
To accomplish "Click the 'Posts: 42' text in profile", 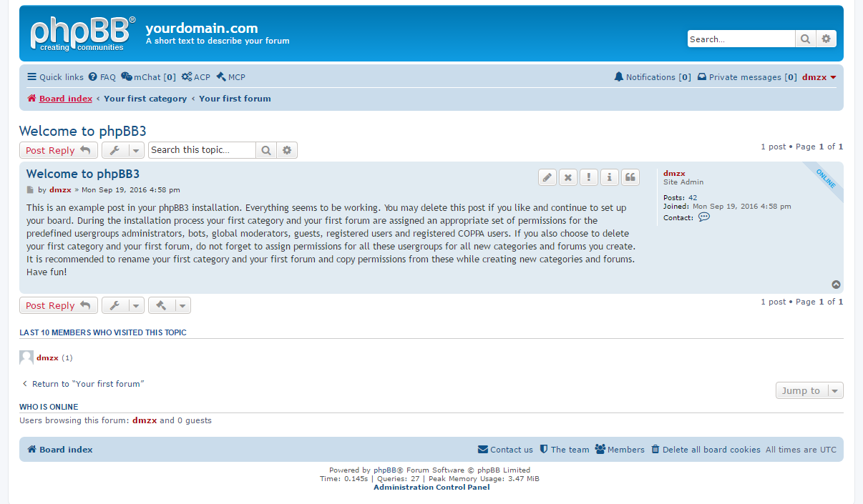I will click(x=680, y=197).
